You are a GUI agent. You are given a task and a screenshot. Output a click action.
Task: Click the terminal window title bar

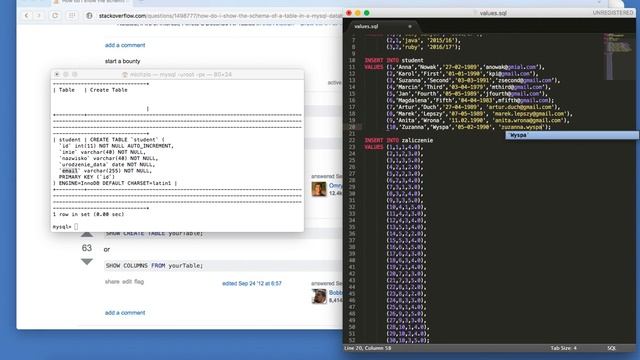(x=178, y=74)
